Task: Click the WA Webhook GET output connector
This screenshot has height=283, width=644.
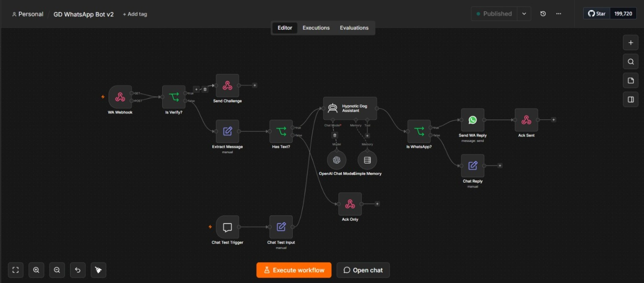Action: (x=131, y=93)
